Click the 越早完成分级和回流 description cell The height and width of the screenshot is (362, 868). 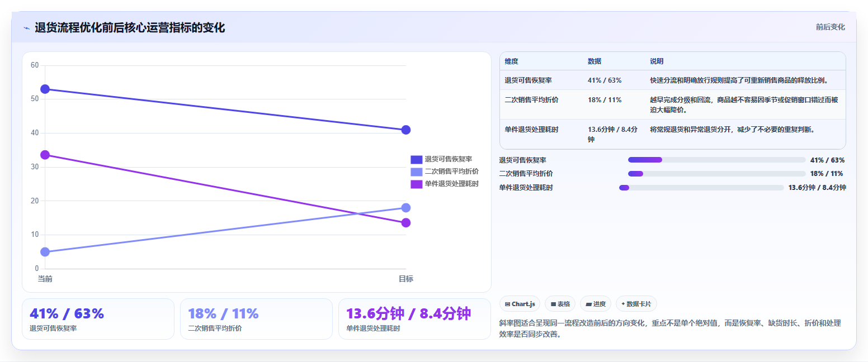point(744,104)
